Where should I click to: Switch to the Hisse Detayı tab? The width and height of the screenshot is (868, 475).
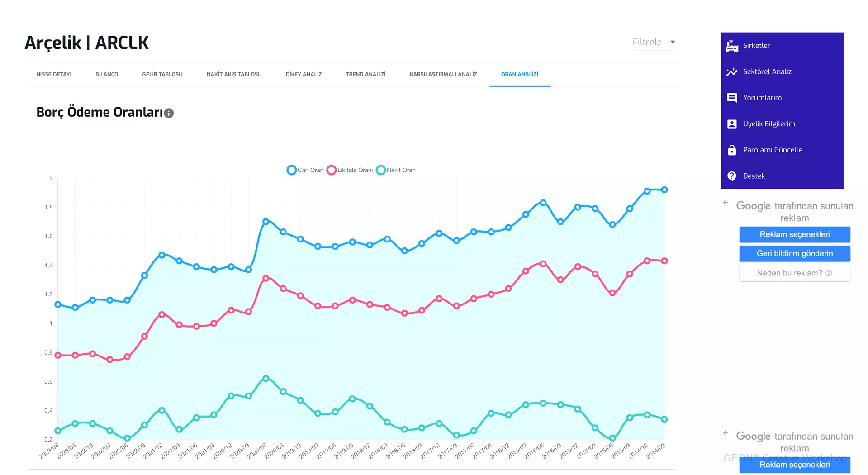(x=54, y=74)
